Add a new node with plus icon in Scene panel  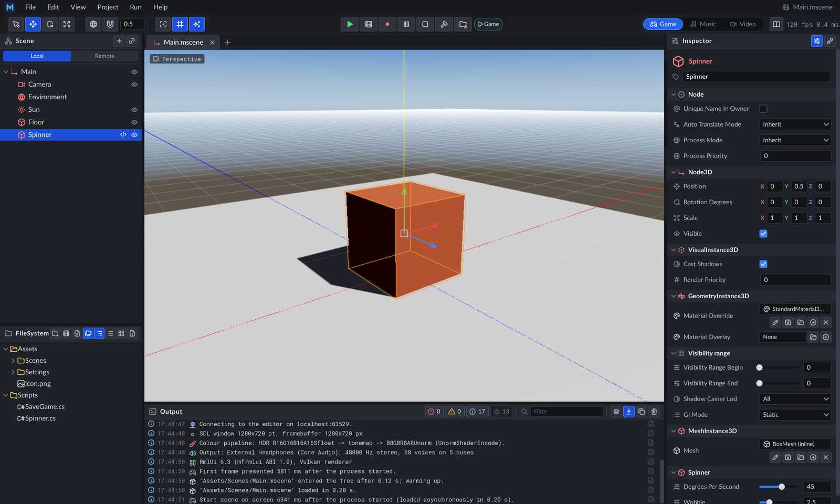pos(119,41)
